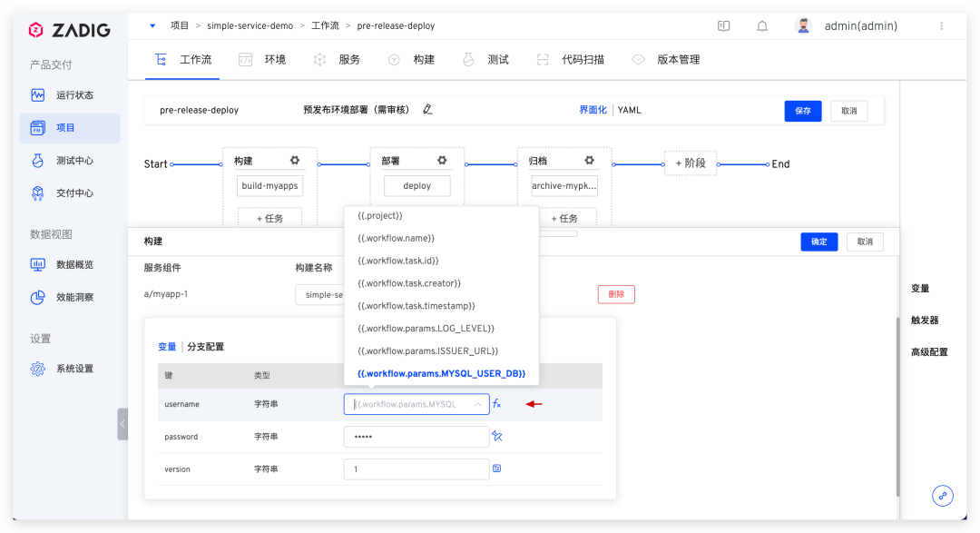Open 数据概览 in the sidebar
Screen dimensions: 980x533
pyautogui.click(x=69, y=264)
